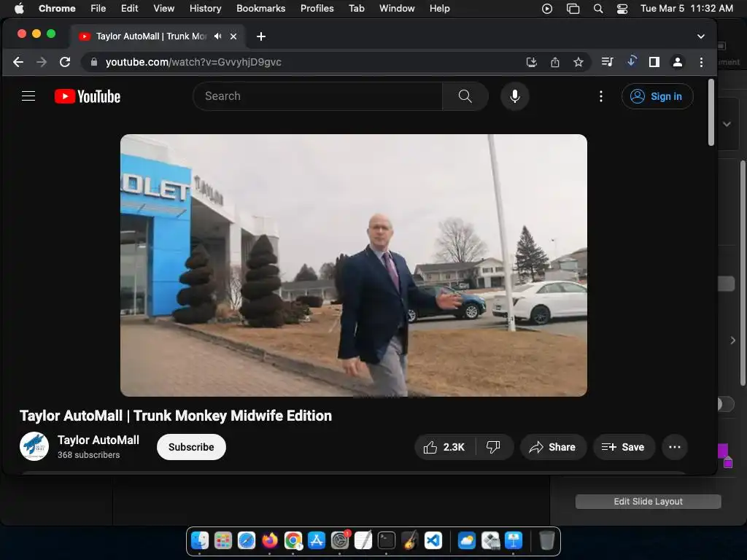Show Chrome downloads
Viewport: 747px width, 560px height.
tap(631, 61)
